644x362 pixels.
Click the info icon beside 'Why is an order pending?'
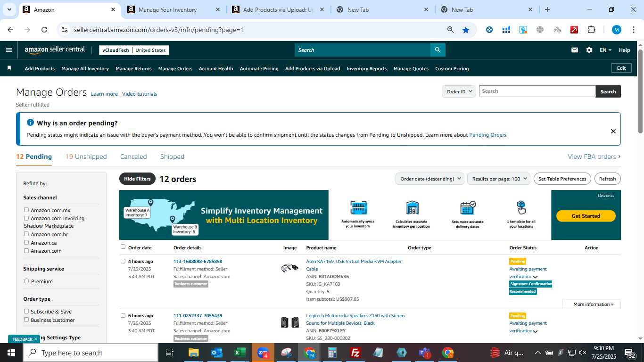coord(30,123)
